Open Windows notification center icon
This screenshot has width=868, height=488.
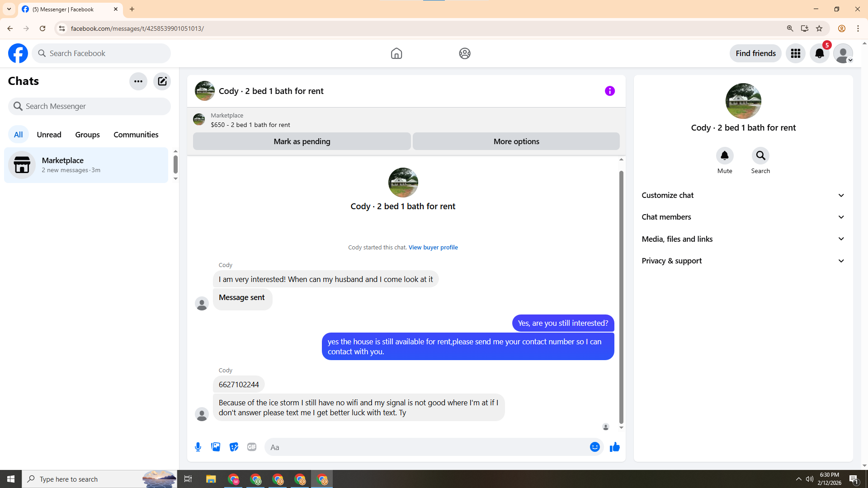[x=854, y=479]
